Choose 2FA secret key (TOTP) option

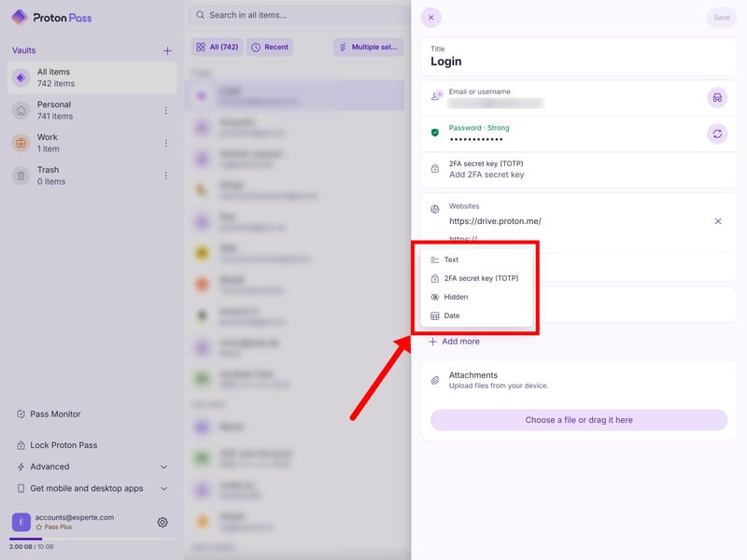(x=480, y=278)
